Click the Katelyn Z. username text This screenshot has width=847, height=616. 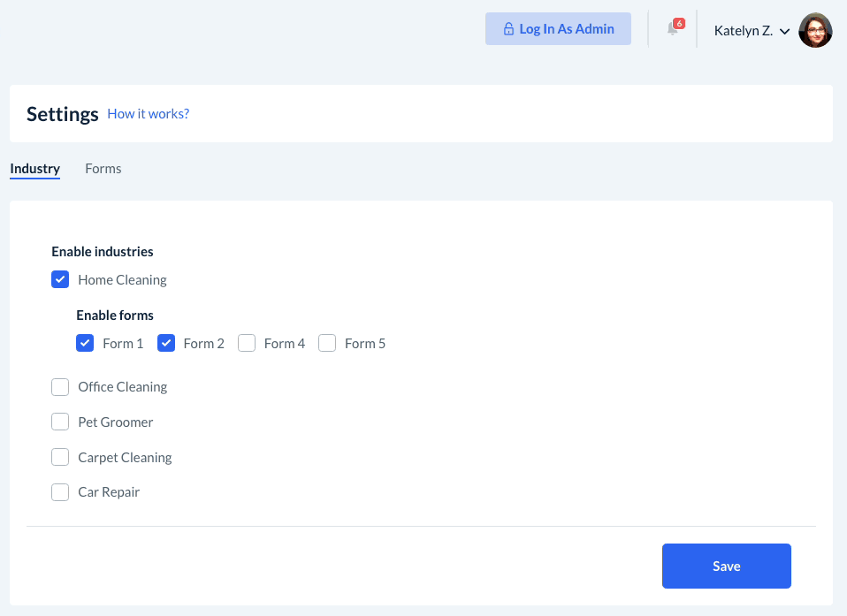(x=743, y=31)
